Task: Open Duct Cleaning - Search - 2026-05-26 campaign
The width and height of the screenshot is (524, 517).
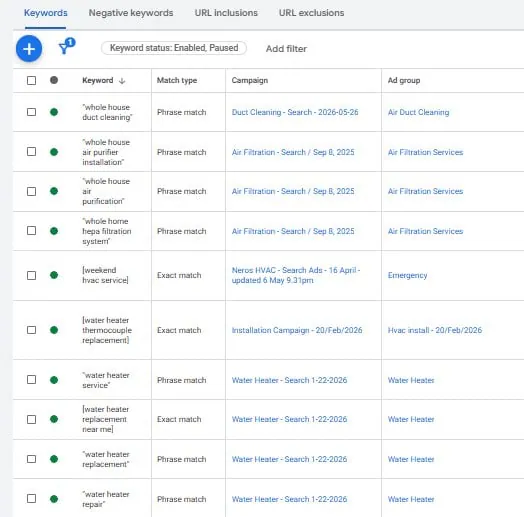Action: (x=295, y=112)
